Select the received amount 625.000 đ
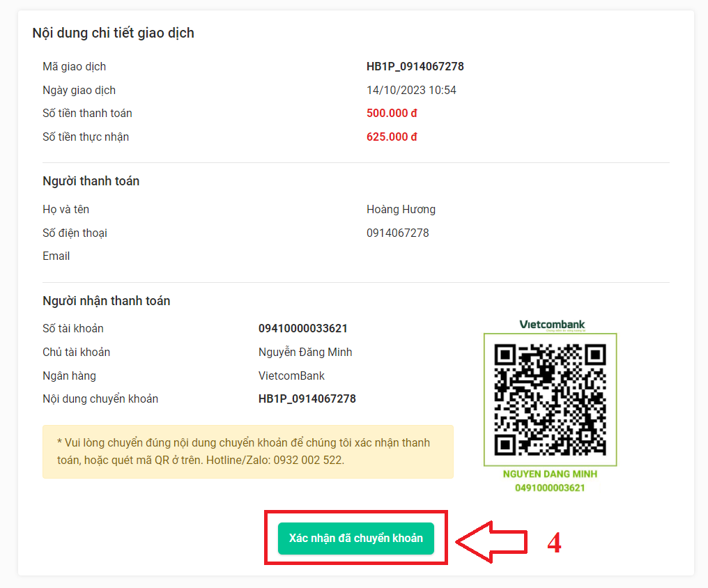 tap(392, 137)
